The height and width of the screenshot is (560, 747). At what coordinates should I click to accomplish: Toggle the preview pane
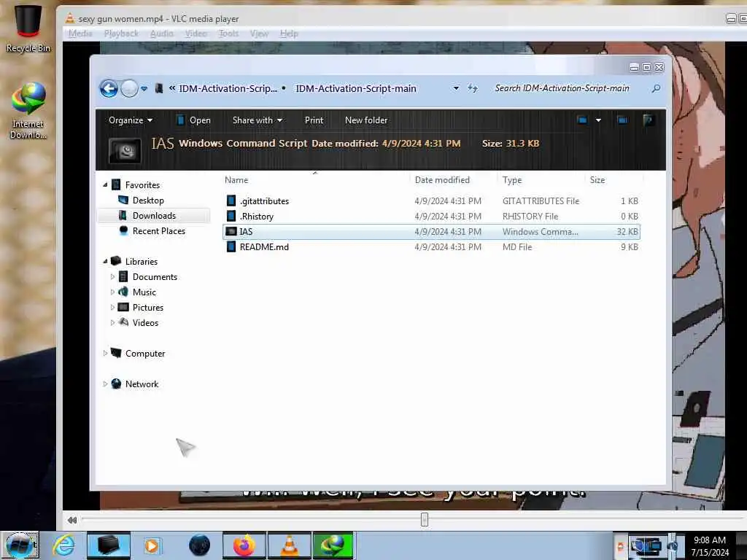(622, 120)
